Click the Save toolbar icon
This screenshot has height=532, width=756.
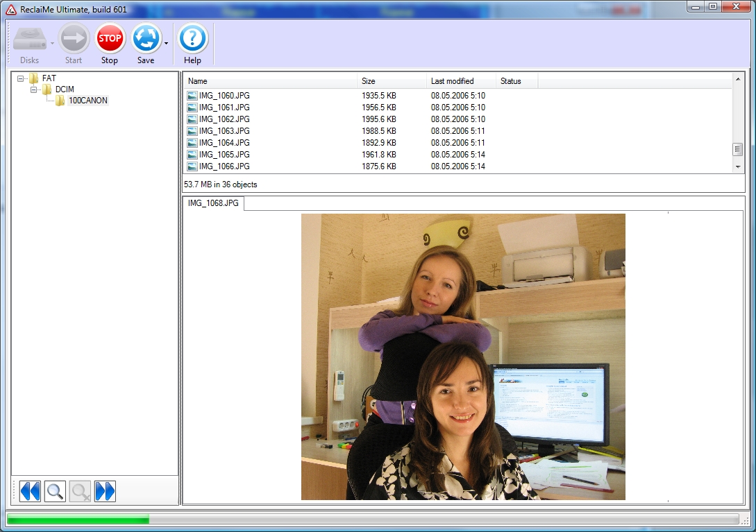tap(146, 39)
